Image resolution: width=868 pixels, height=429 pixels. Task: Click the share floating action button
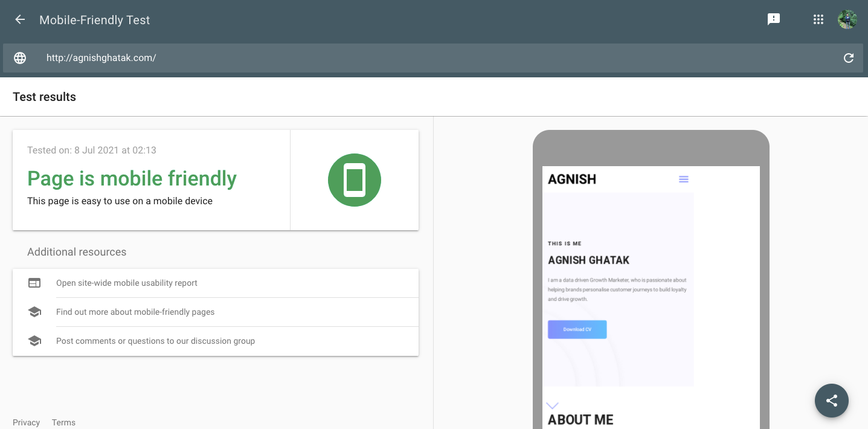coord(831,401)
